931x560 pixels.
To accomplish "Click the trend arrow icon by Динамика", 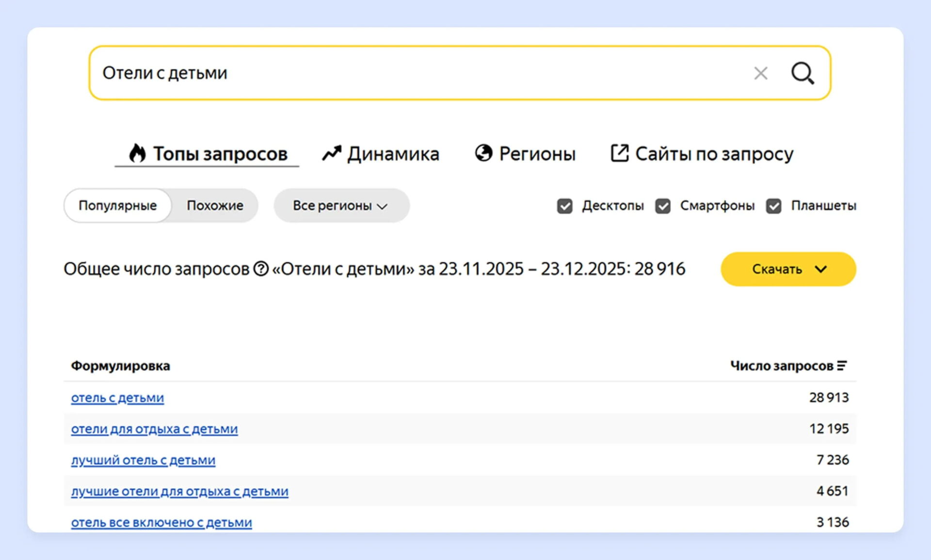I will pyautogui.click(x=332, y=153).
